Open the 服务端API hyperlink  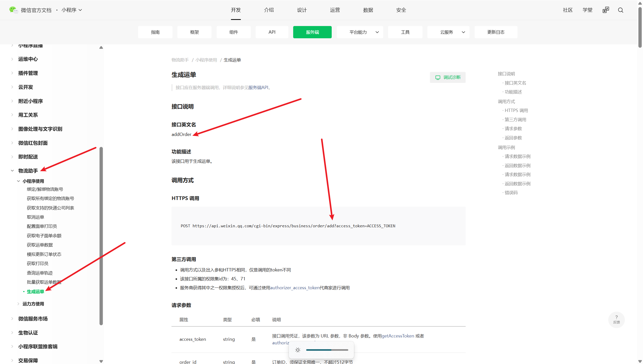click(x=258, y=87)
